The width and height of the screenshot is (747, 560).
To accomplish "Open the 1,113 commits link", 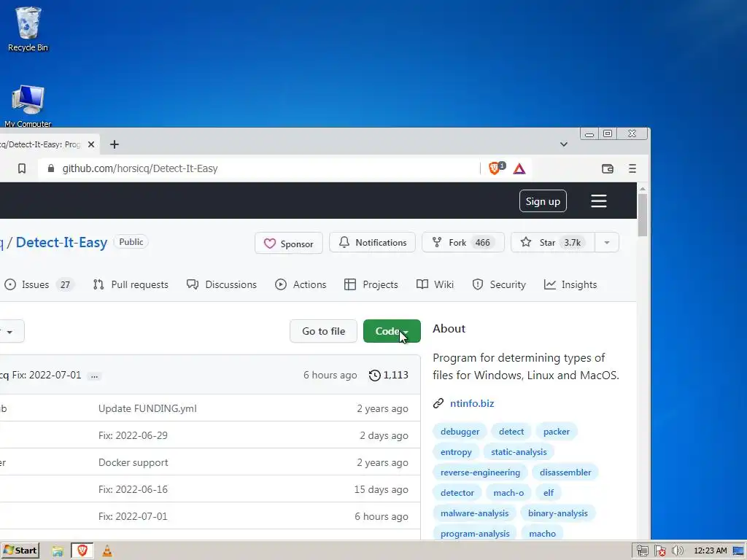I will click(389, 376).
